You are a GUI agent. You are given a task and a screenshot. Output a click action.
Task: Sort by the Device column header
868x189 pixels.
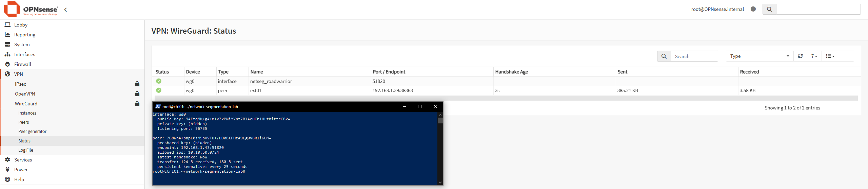click(x=193, y=72)
